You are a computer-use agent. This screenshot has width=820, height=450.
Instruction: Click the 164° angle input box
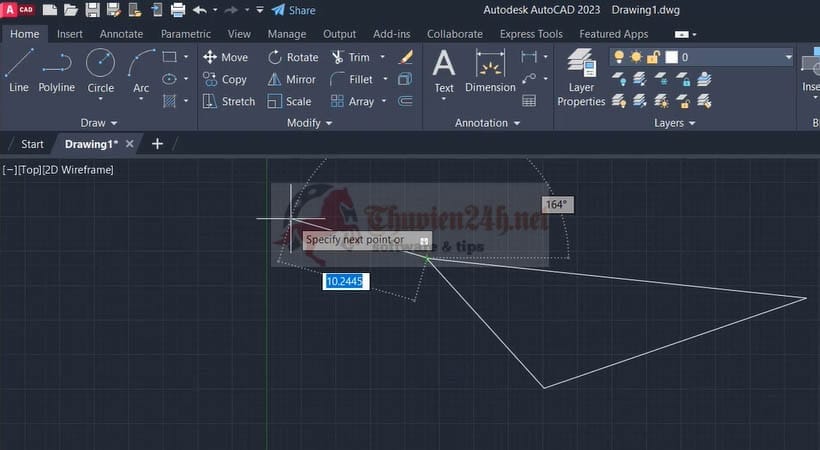coord(557,205)
